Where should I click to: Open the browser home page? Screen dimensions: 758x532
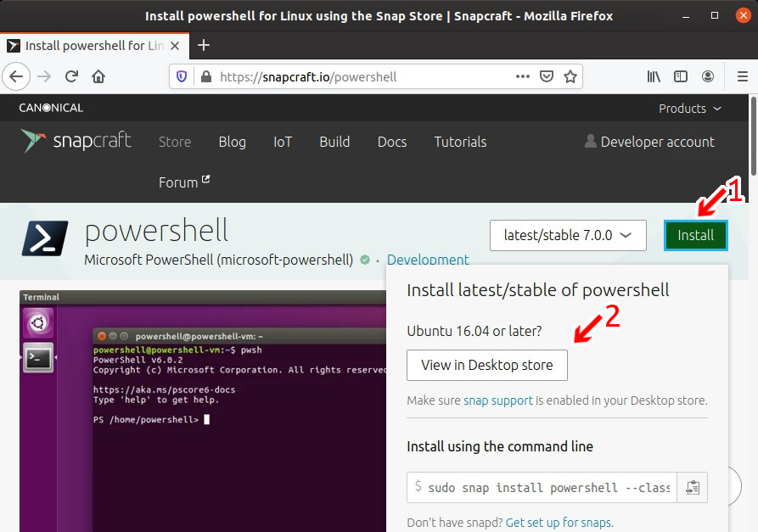coord(97,76)
